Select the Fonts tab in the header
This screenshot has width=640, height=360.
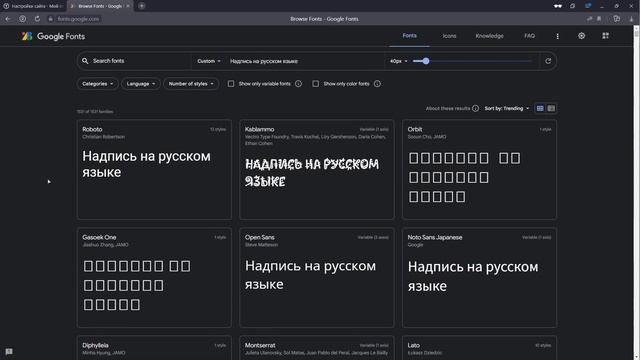[409, 36]
